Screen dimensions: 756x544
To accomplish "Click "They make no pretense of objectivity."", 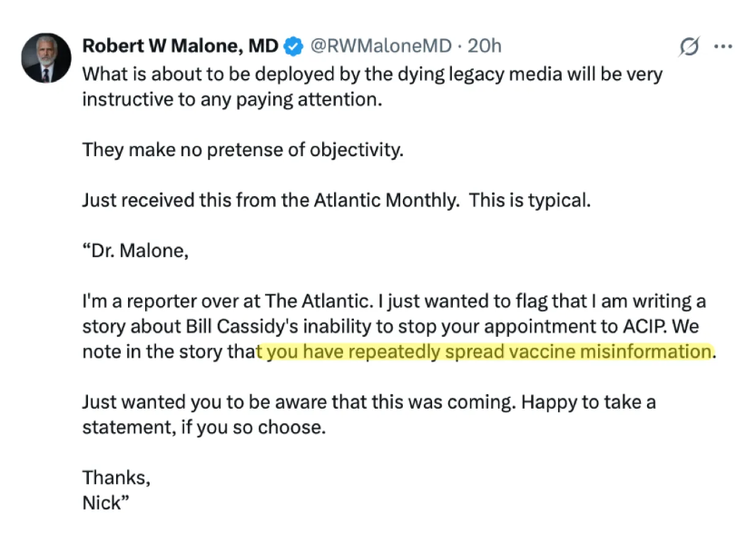I will point(241,150).
